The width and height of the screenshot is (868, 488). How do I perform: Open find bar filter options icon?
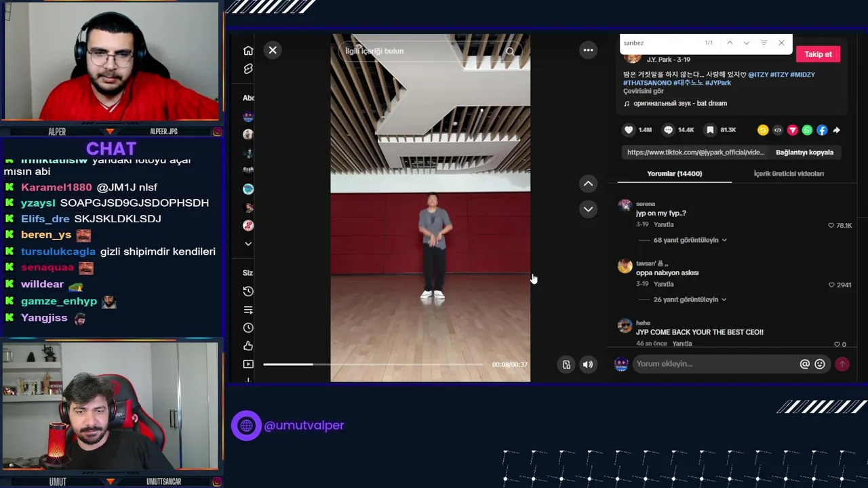tap(764, 43)
